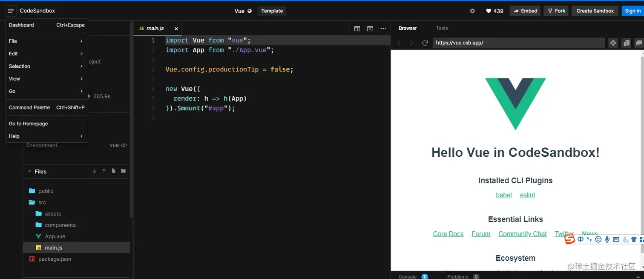Open the Community Chat link
This screenshot has width=644, height=279.
pos(523,234)
